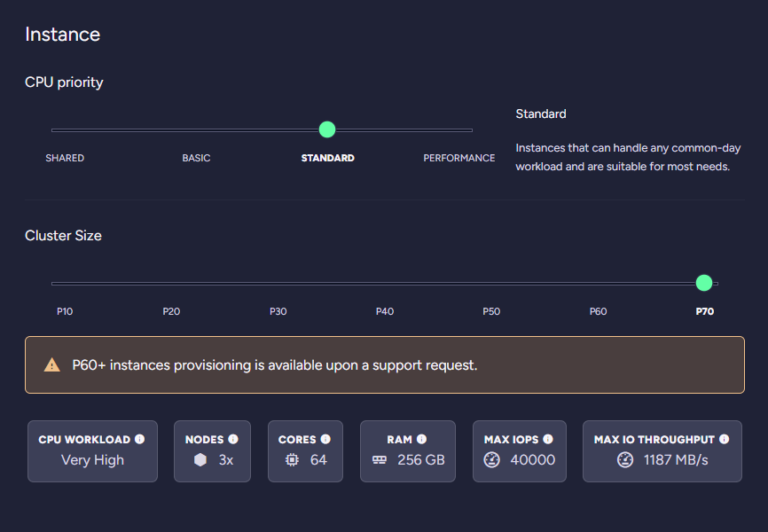Click the warning triangle icon in alert
Viewport: 768px width, 532px height.
(x=52, y=365)
